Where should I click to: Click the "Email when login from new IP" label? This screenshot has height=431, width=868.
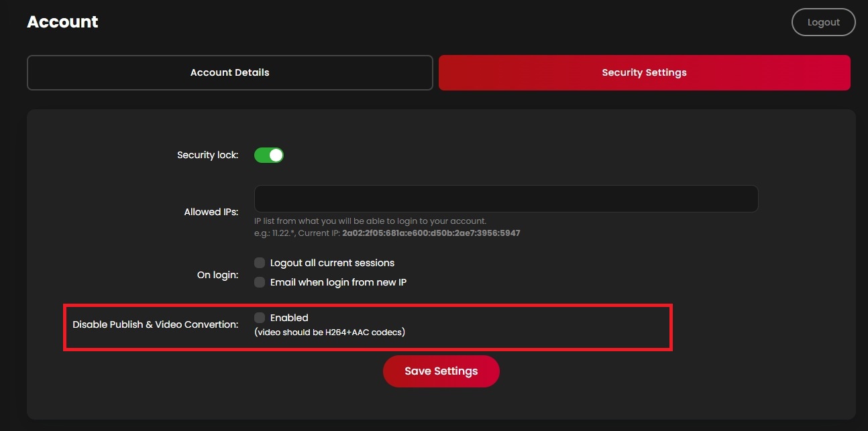(x=338, y=282)
